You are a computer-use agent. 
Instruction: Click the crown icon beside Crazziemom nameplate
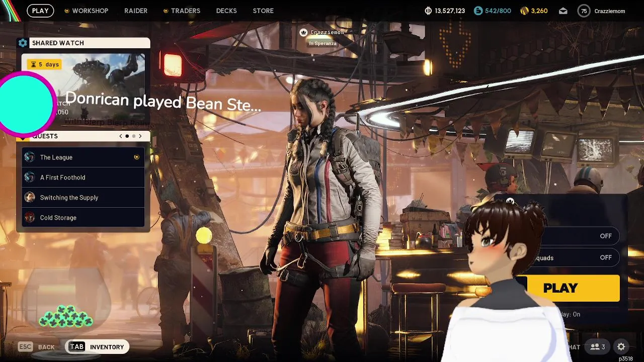click(303, 33)
